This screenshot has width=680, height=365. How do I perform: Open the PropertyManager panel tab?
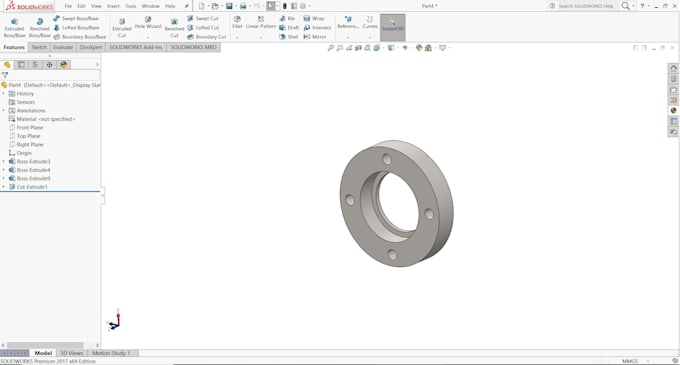coord(21,65)
